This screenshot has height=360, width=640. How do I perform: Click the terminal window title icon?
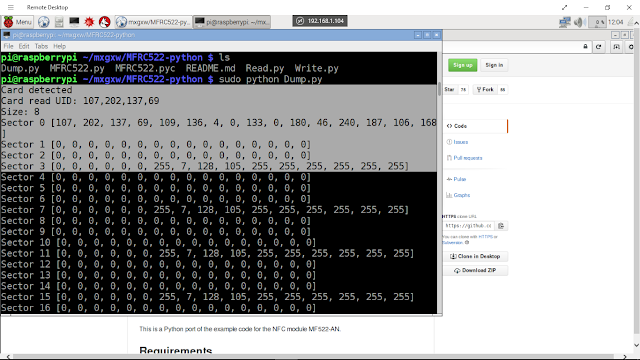tap(7, 35)
